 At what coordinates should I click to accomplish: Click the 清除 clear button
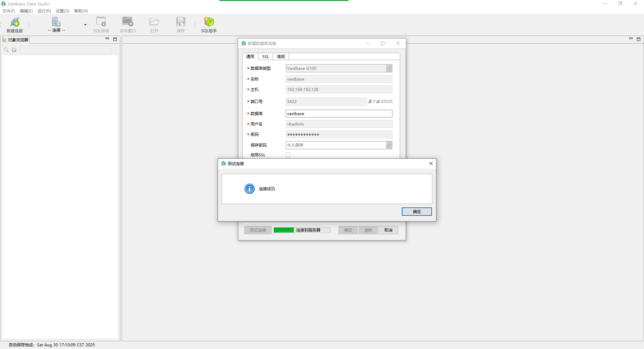coord(368,230)
